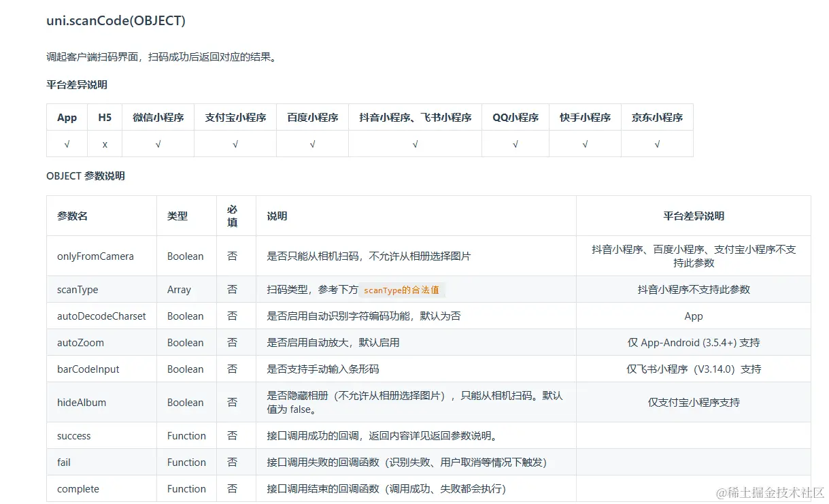Click 仅 App-Android (3.5.4+) 支持 cell
Screen dimensions: 829x504
(x=694, y=343)
